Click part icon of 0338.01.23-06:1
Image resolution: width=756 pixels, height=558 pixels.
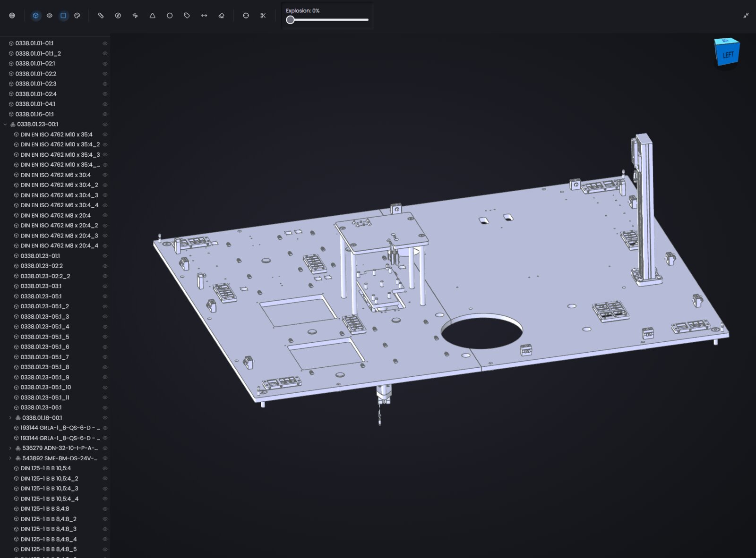click(16, 407)
